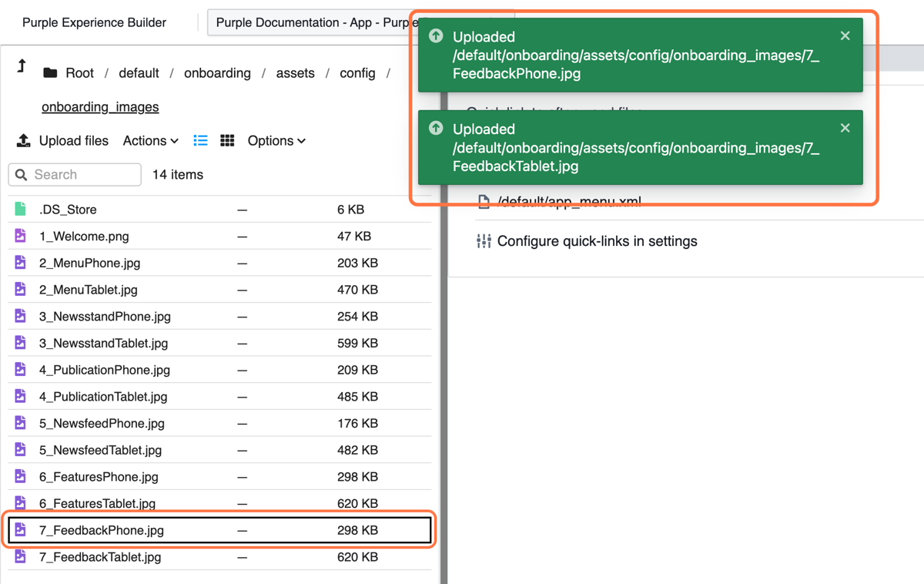
Task: Click upload icon in FeedbackTablet notification
Action: pyautogui.click(x=436, y=128)
